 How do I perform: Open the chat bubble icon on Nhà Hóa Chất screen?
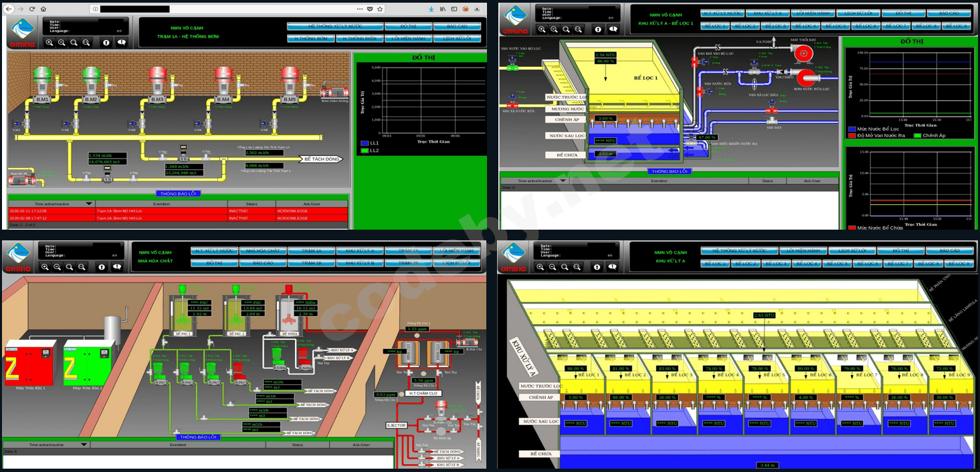coord(117,266)
